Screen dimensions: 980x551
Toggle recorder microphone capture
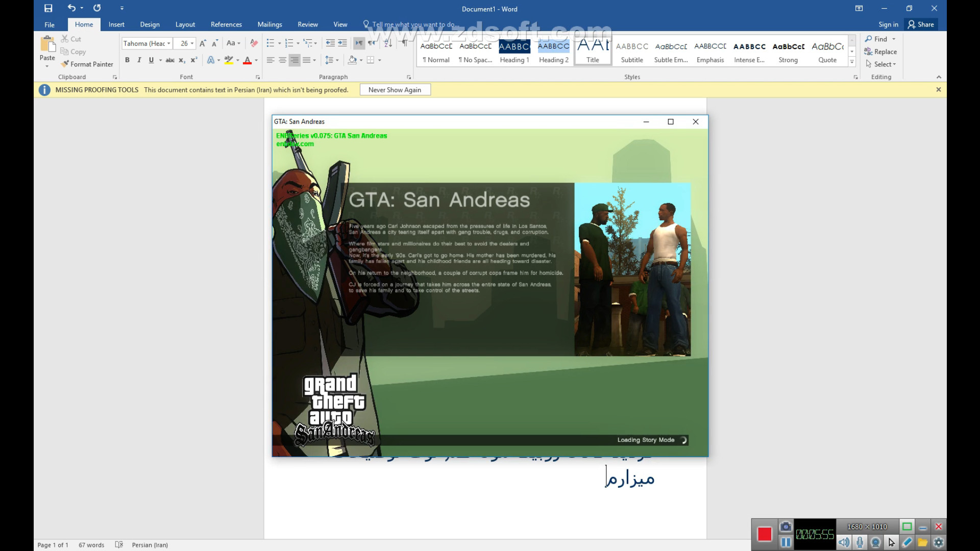pos(860,542)
